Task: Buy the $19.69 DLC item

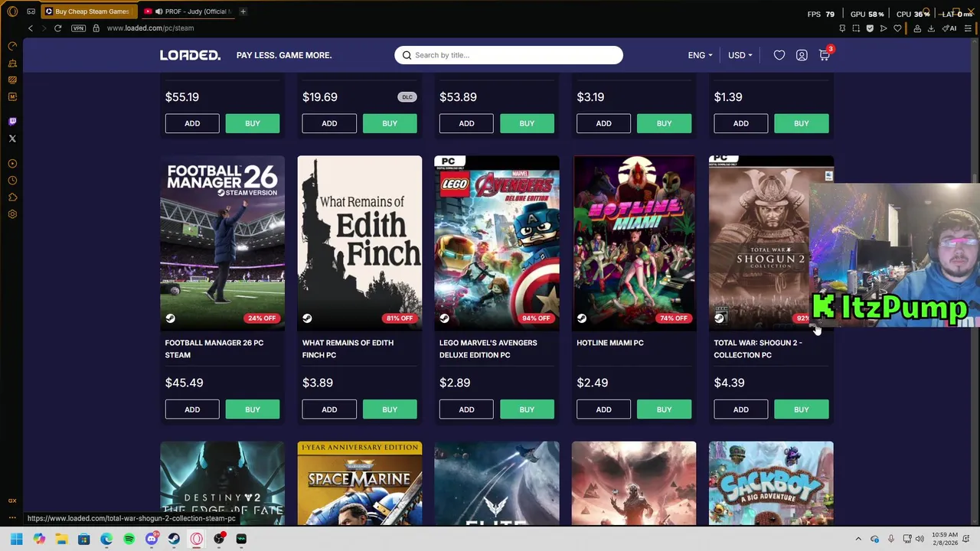Action: point(390,123)
